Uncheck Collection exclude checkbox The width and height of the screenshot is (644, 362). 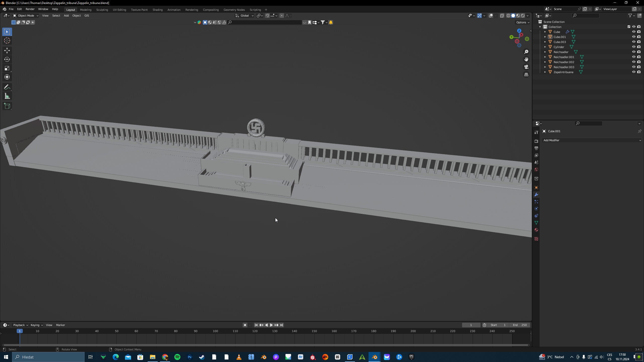tap(629, 27)
